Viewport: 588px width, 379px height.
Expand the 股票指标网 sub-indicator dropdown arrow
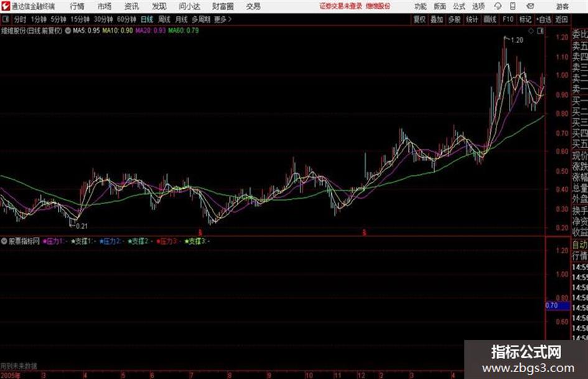point(4,241)
